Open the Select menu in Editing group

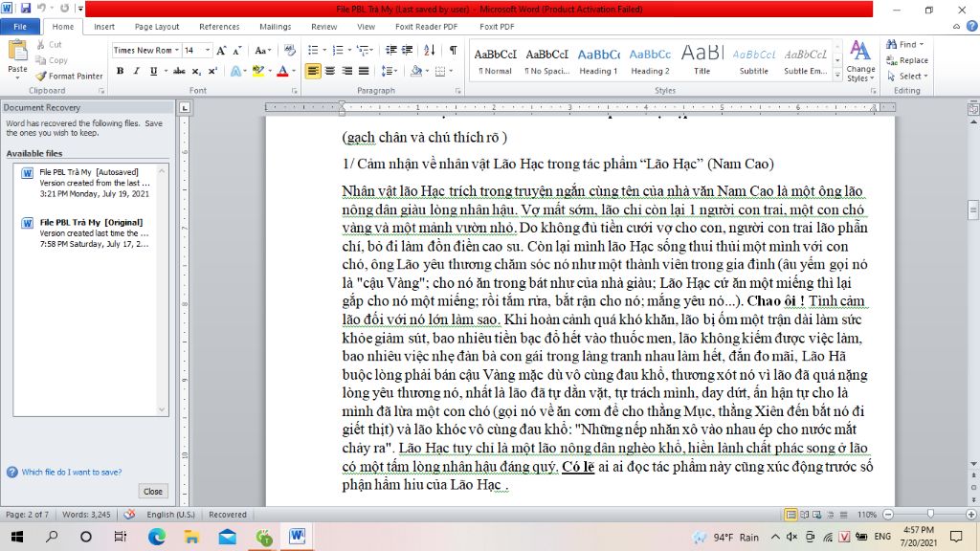pyautogui.click(x=907, y=76)
